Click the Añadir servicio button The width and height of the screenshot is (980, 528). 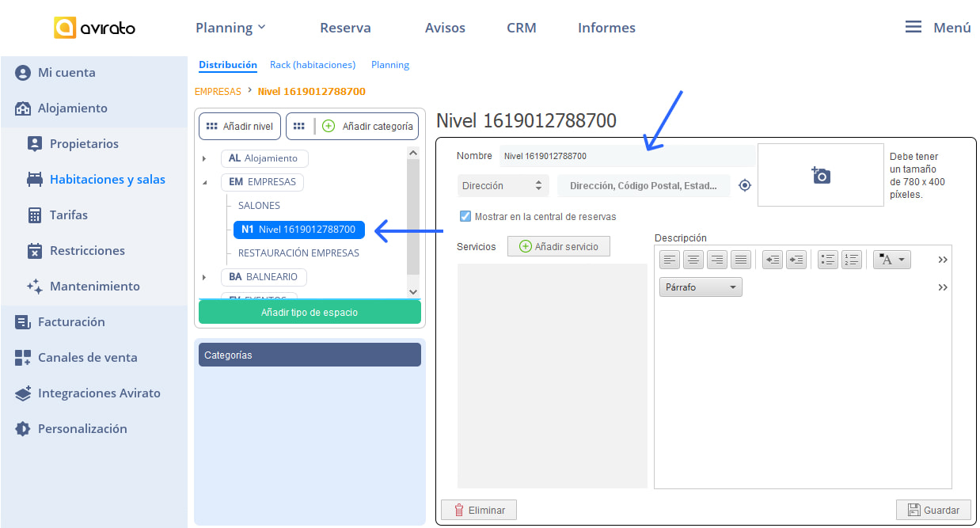tap(559, 247)
